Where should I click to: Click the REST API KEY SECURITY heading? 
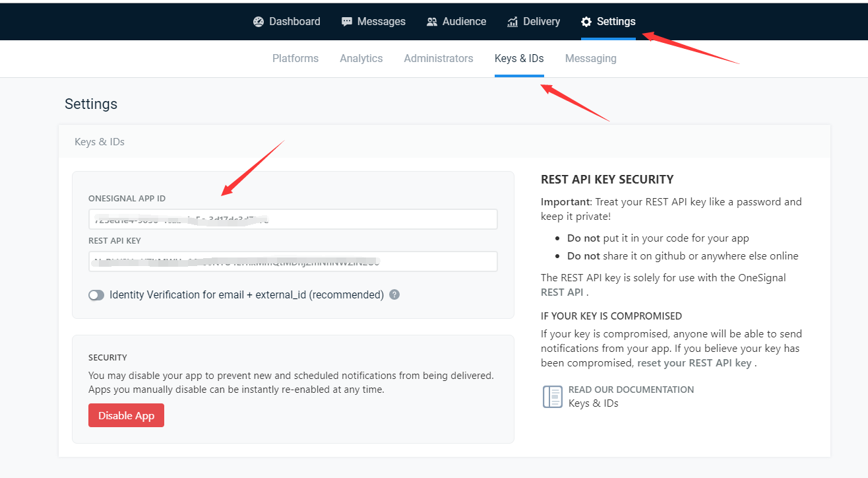pos(607,180)
